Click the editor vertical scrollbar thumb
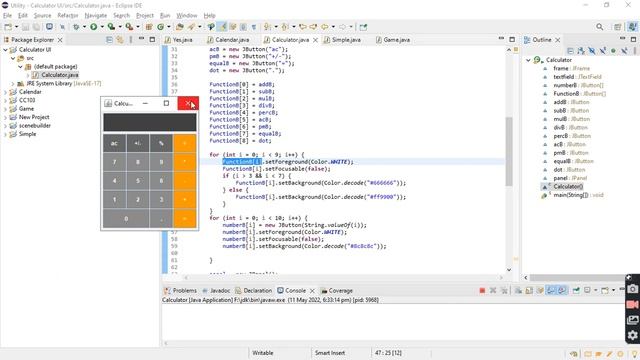 pyautogui.click(x=509, y=151)
